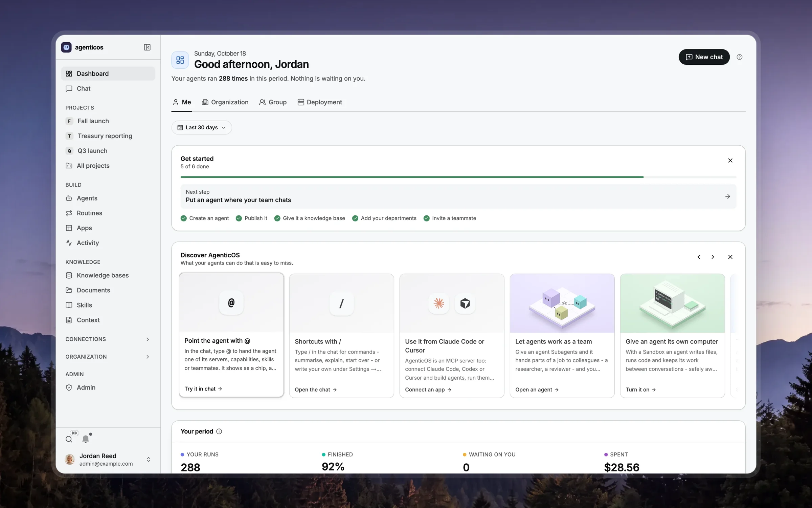Expand the Connections section
The image size is (812, 508).
pyautogui.click(x=108, y=339)
